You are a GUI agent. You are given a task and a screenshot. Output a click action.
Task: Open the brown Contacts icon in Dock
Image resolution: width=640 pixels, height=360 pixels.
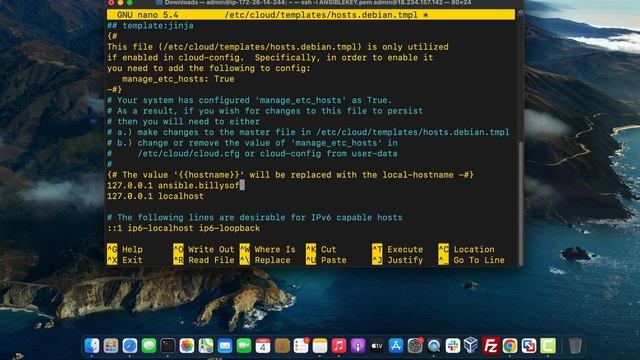tap(282, 346)
